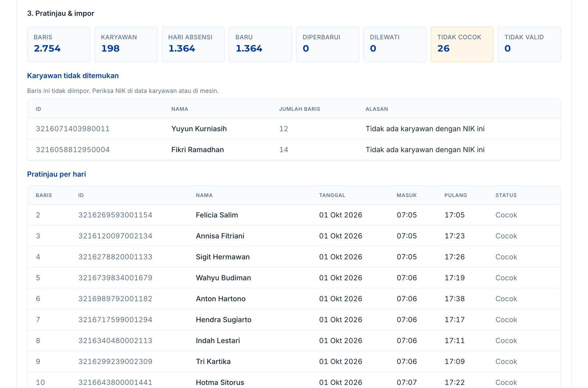This screenshot has width=588, height=388.
Task: Select ID 3216071403980011 in the unmatched table
Action: pyautogui.click(x=73, y=129)
